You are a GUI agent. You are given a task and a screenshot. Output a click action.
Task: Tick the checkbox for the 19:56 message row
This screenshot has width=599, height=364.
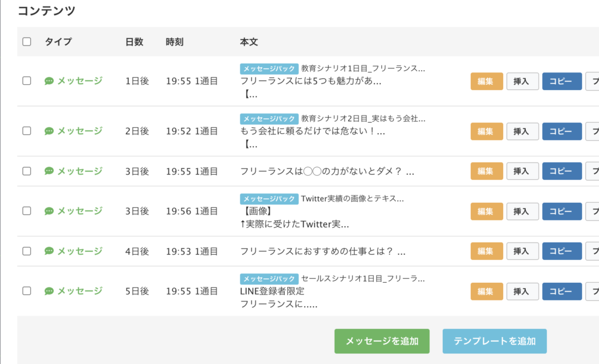pyautogui.click(x=26, y=211)
